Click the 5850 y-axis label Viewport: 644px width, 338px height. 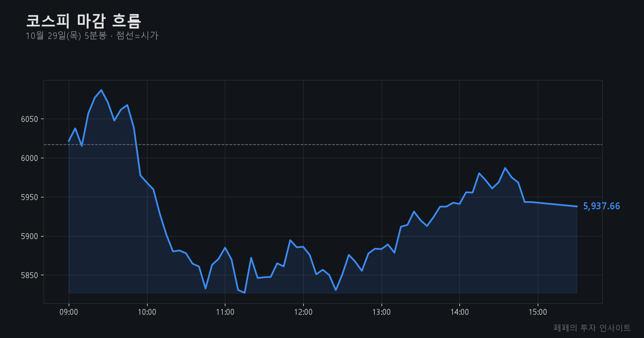[x=31, y=276]
